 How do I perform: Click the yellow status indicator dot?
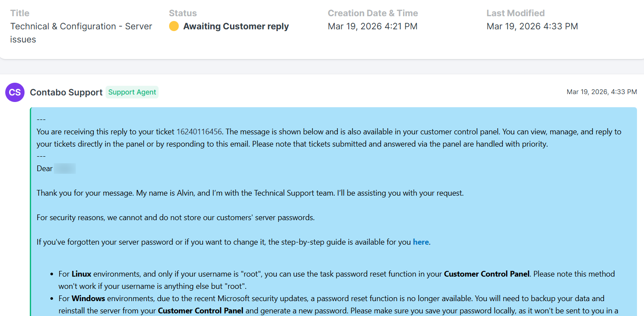coord(174,26)
